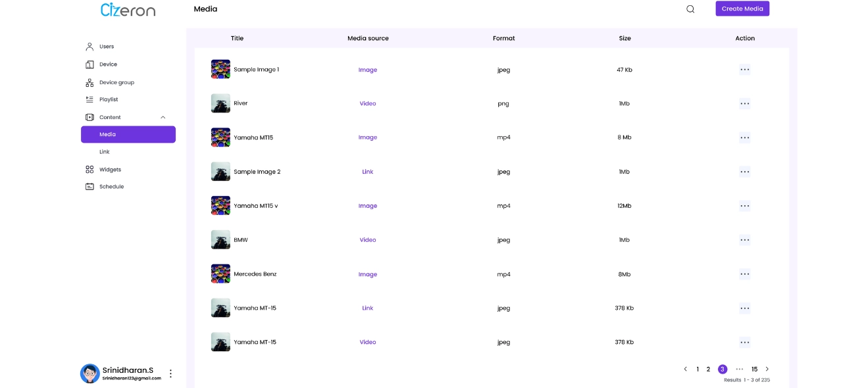
Task: Go to previous page arrow
Action: point(685,369)
